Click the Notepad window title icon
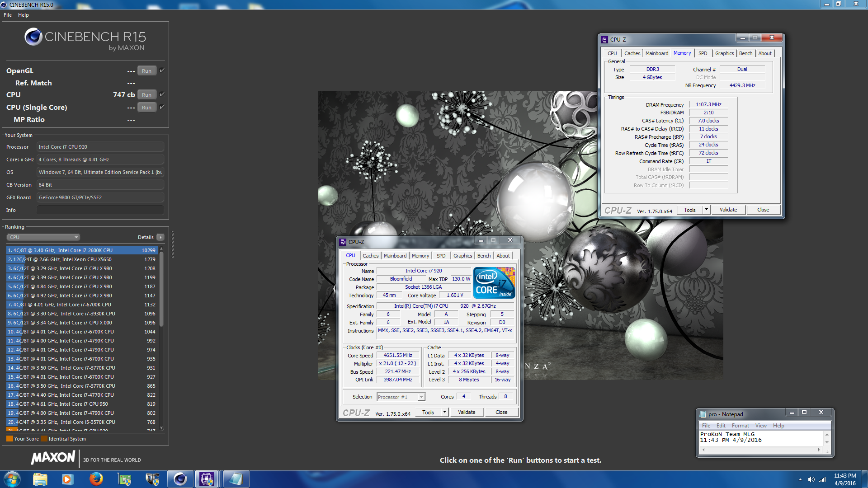 click(x=703, y=414)
